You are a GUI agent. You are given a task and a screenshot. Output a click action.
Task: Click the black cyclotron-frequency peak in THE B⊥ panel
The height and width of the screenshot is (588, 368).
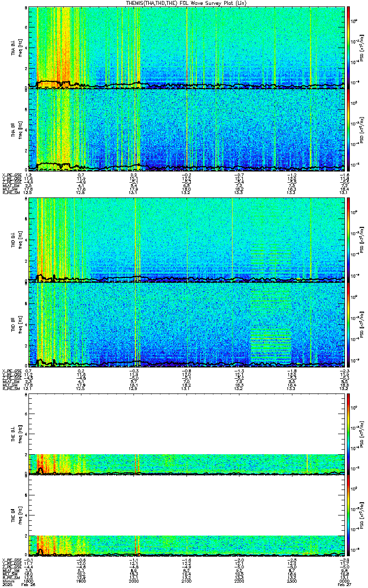click(40, 470)
